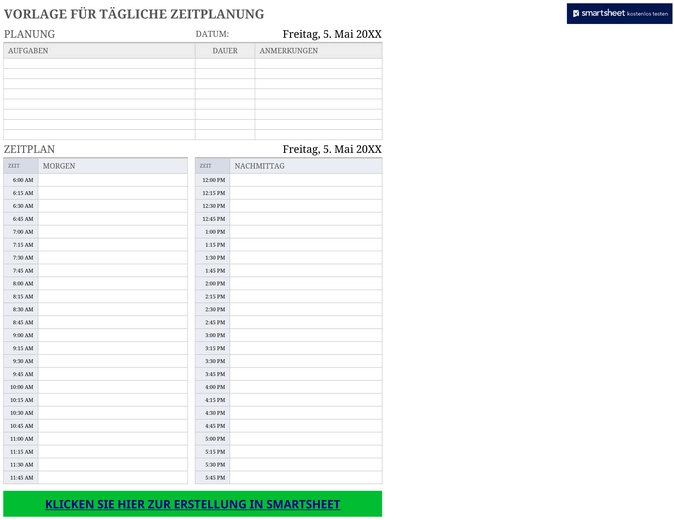Select the 9:00 AM time cell
Viewport: 674px width, 520px height.
click(x=21, y=335)
